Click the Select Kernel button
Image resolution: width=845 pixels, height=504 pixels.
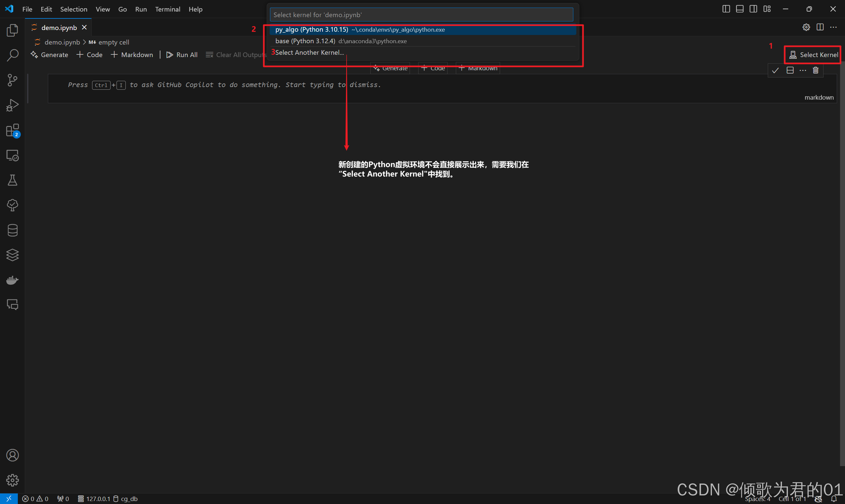[814, 55]
